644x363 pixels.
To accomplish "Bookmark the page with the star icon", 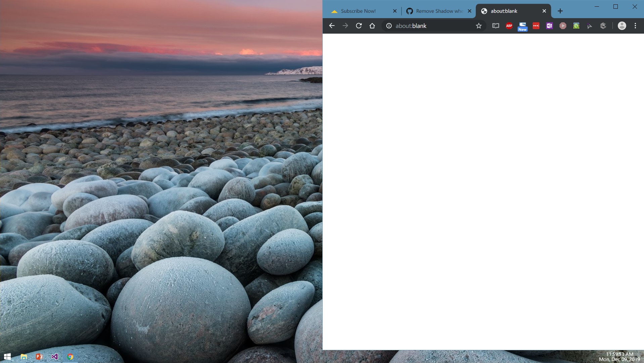I will tap(478, 26).
